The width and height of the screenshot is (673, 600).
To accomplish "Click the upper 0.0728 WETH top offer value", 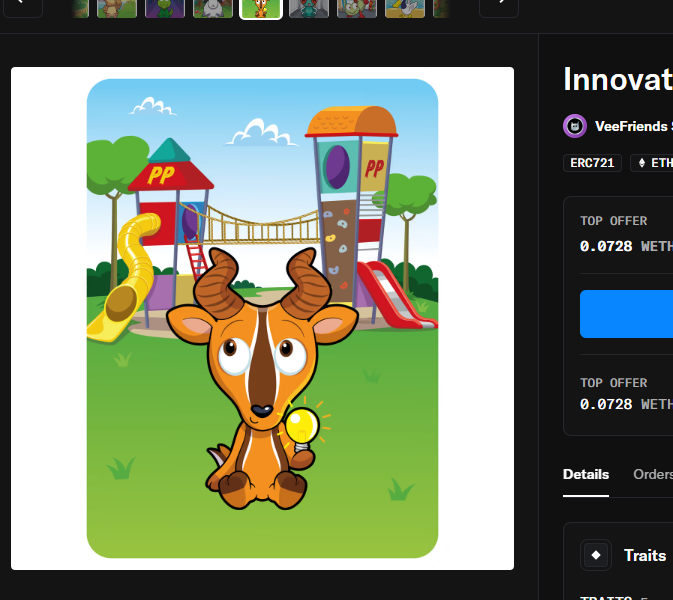I will [626, 246].
